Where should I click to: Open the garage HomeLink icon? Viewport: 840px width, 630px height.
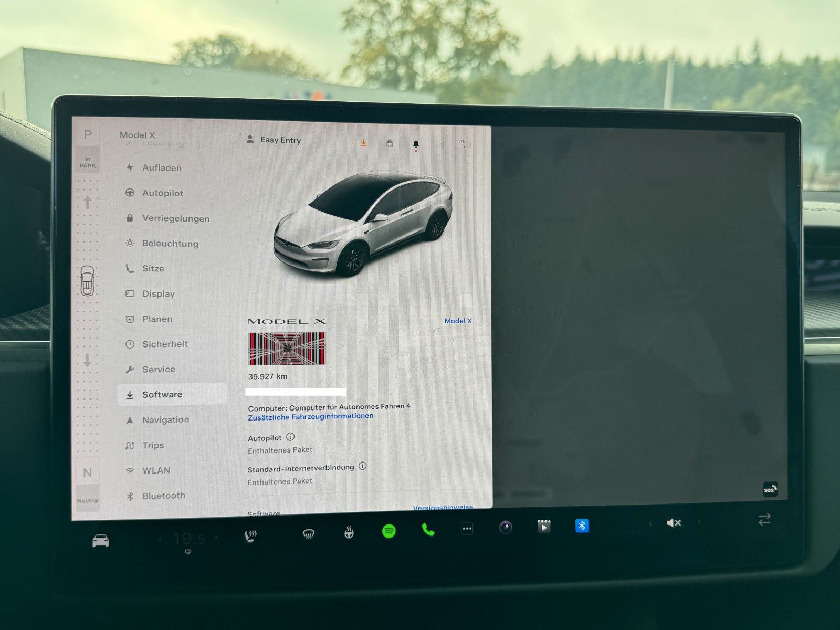pos(390,143)
